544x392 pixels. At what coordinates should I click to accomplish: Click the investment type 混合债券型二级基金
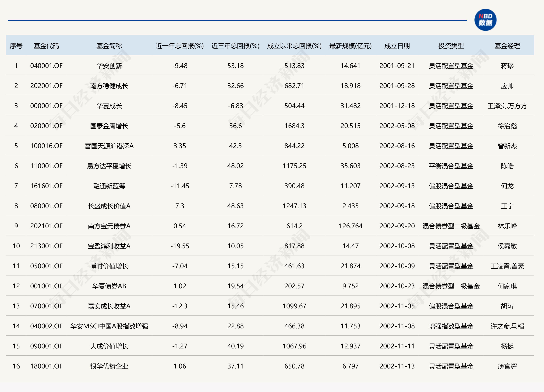[x=451, y=226]
